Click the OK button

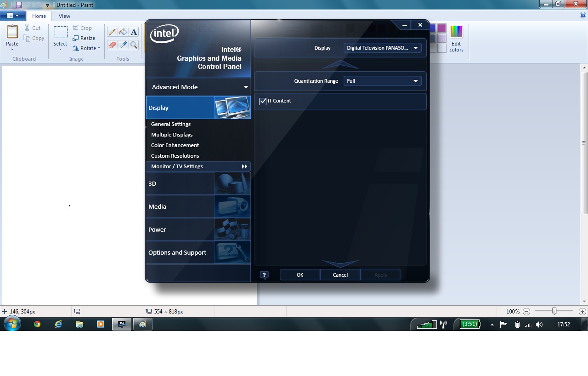tap(300, 275)
